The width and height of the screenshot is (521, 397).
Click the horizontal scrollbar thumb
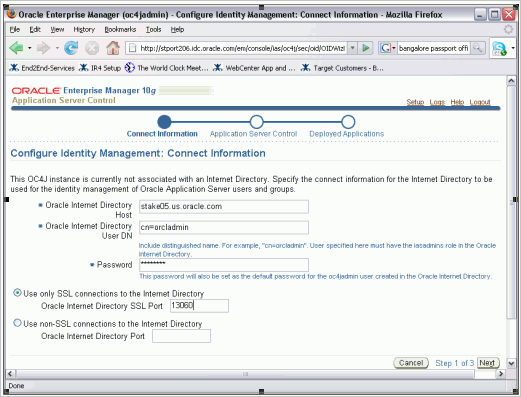pos(245,374)
